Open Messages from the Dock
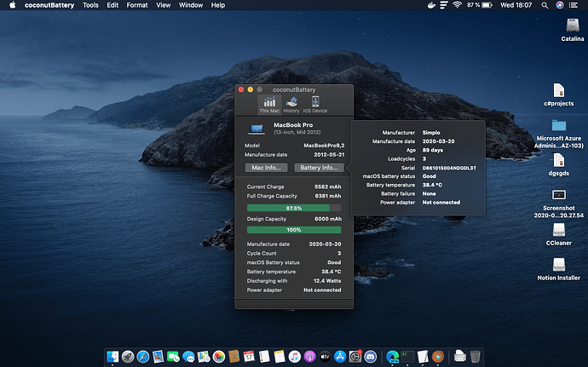 (x=188, y=356)
